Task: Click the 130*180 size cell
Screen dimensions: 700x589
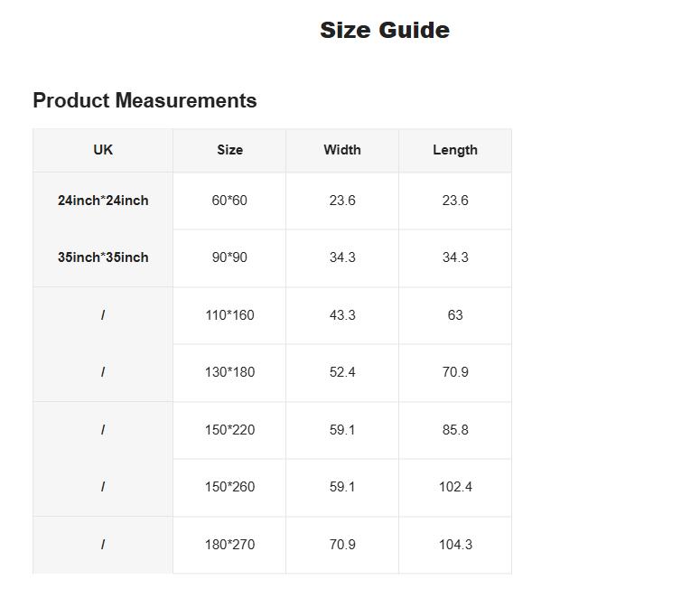Action: (x=229, y=372)
